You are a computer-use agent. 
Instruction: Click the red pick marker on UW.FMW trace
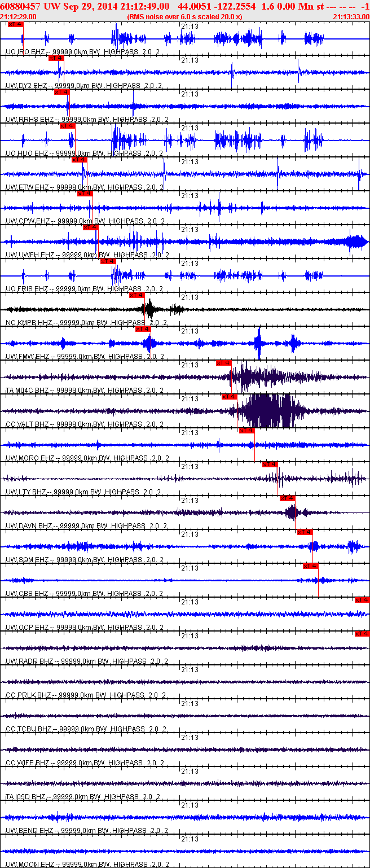click(x=143, y=329)
